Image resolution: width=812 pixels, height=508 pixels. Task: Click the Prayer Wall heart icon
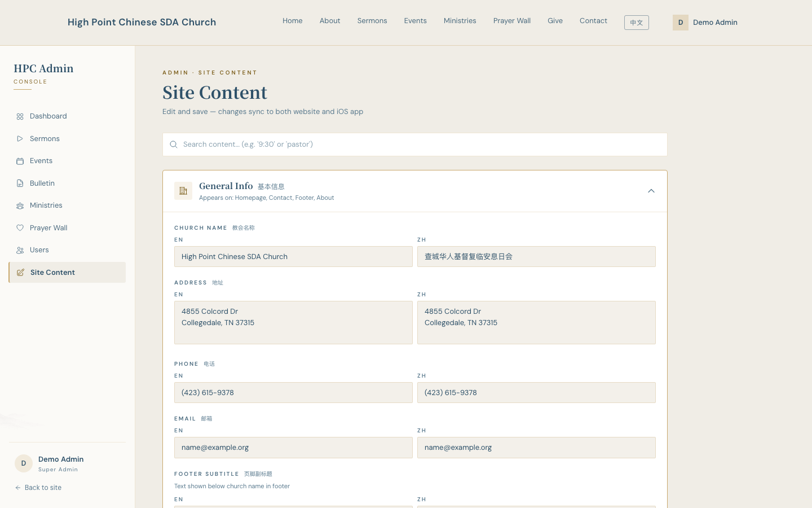[x=20, y=228]
